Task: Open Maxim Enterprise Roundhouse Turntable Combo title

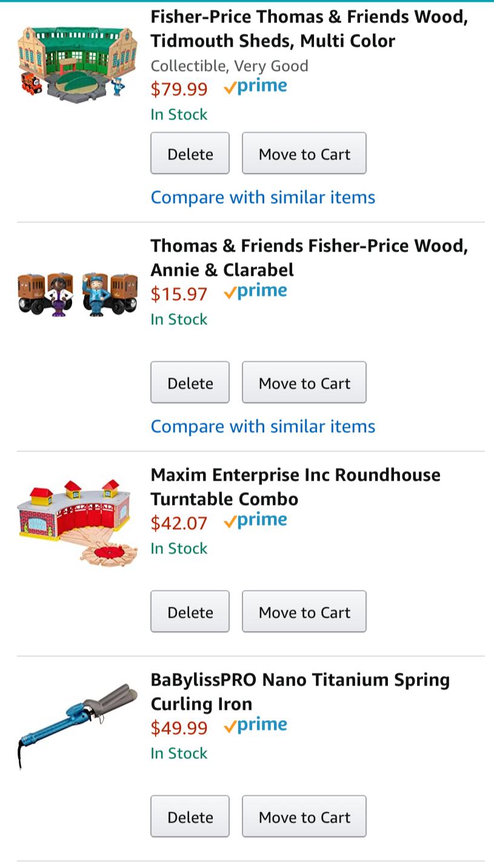Action: click(x=295, y=487)
